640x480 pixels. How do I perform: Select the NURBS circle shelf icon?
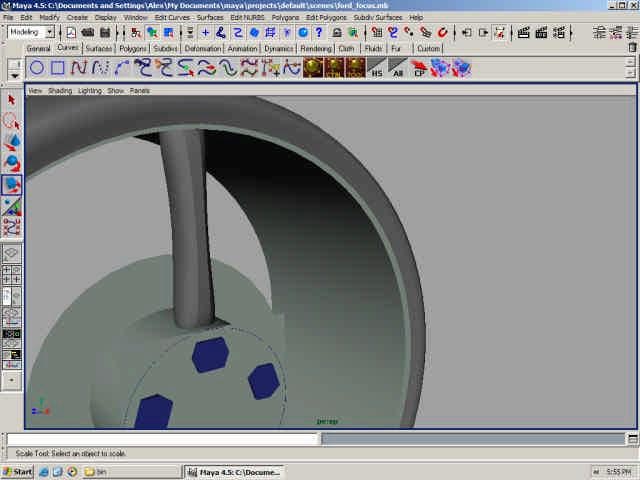(x=36, y=68)
